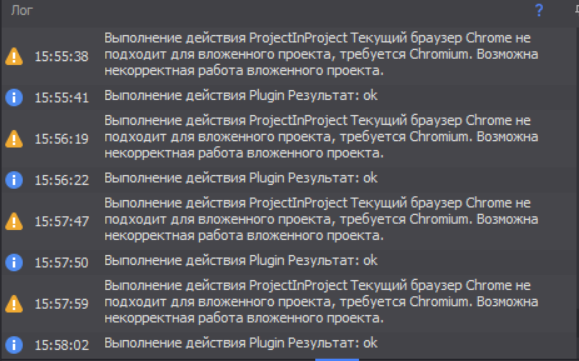Select the ProjectInProject warning message at 15:56:19
579x361 pixels.
click(321, 137)
